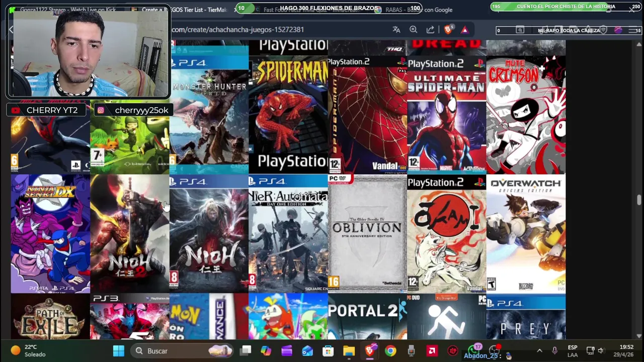Select the Okami PlayStation 2 cover
644x362 pixels.
point(447,234)
